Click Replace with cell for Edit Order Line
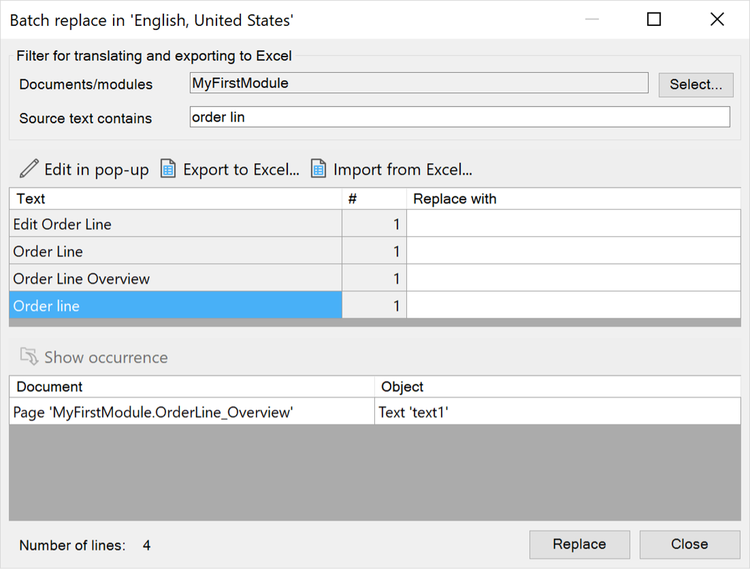The image size is (750, 570). [x=574, y=224]
